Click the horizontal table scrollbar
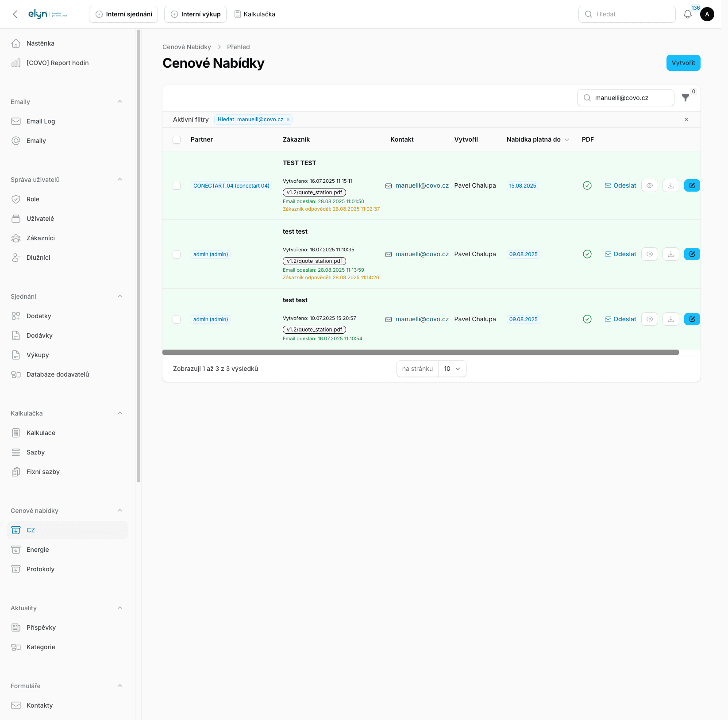The image size is (728, 720). pos(420,352)
